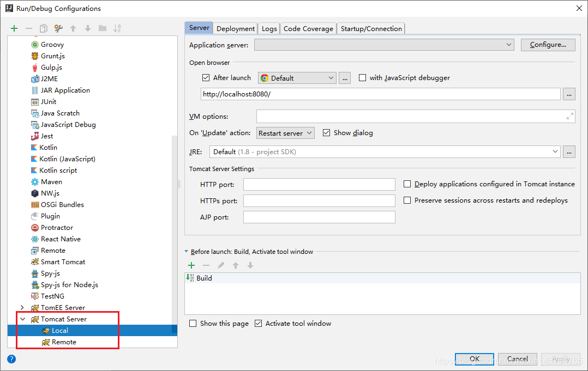
Task: Edit before-launch task pencil icon
Action: coord(221,265)
